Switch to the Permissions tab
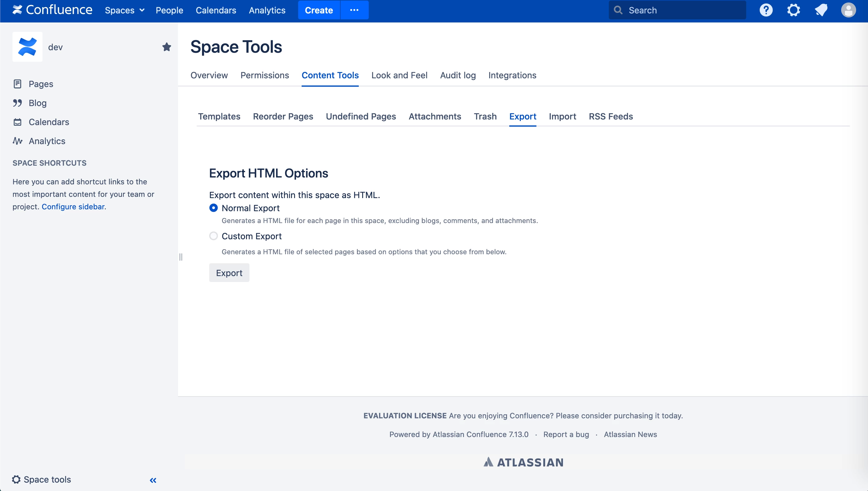Screen dimensions: 868x491 pos(264,75)
